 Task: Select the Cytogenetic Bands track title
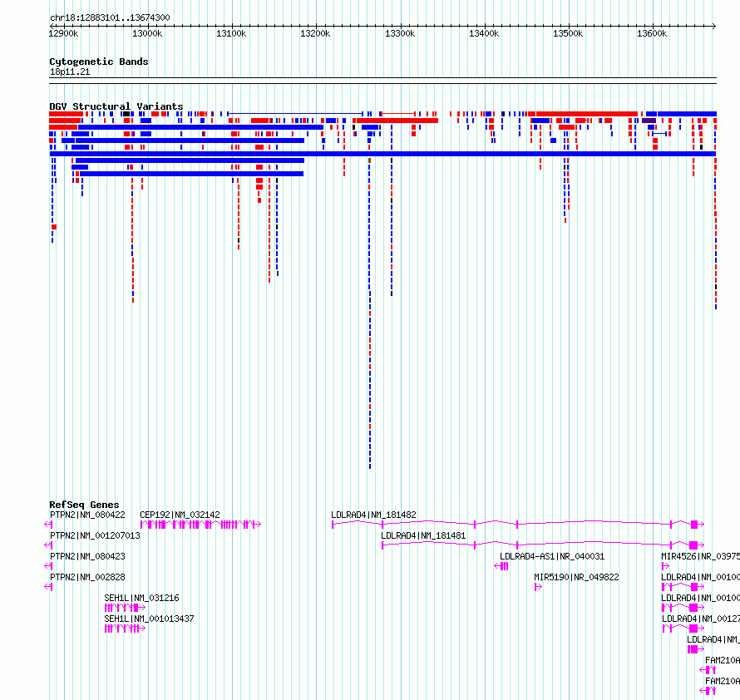(x=99, y=62)
